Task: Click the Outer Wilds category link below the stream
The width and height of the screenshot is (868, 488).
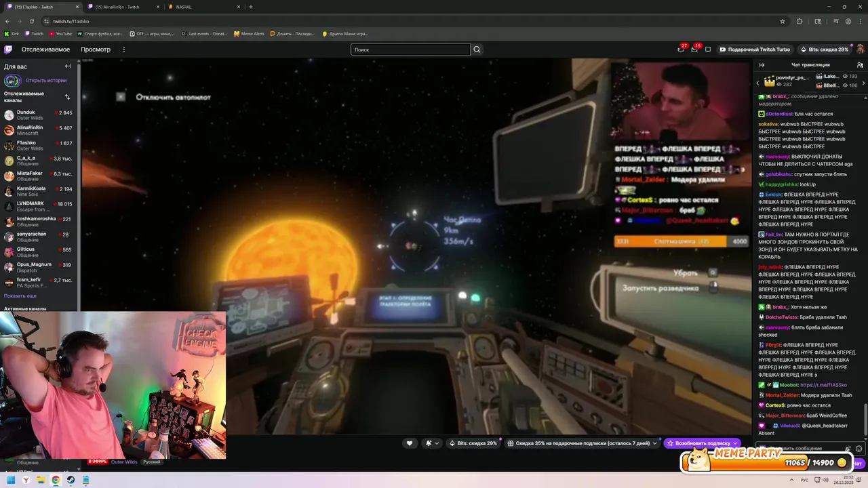Action: [x=124, y=462]
